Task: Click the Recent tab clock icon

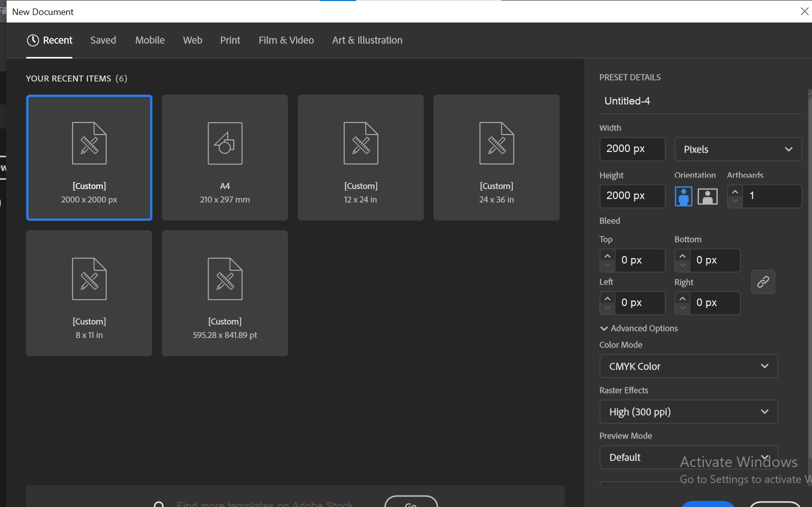Action: 33,40
